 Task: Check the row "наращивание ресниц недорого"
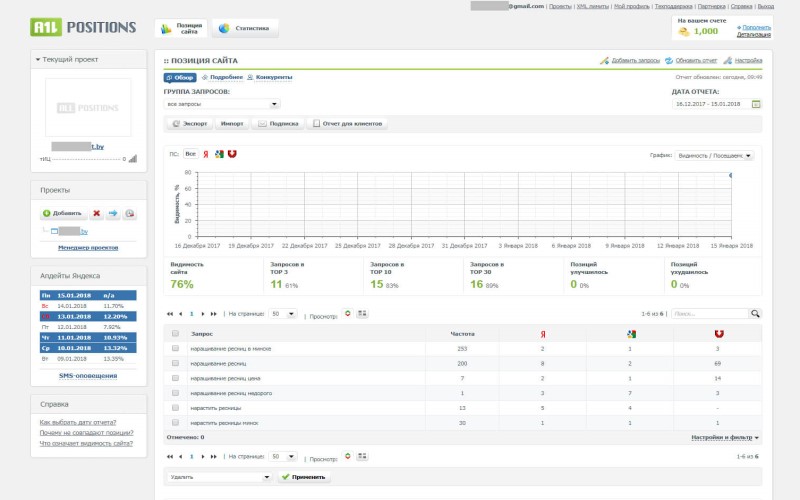coord(175,393)
